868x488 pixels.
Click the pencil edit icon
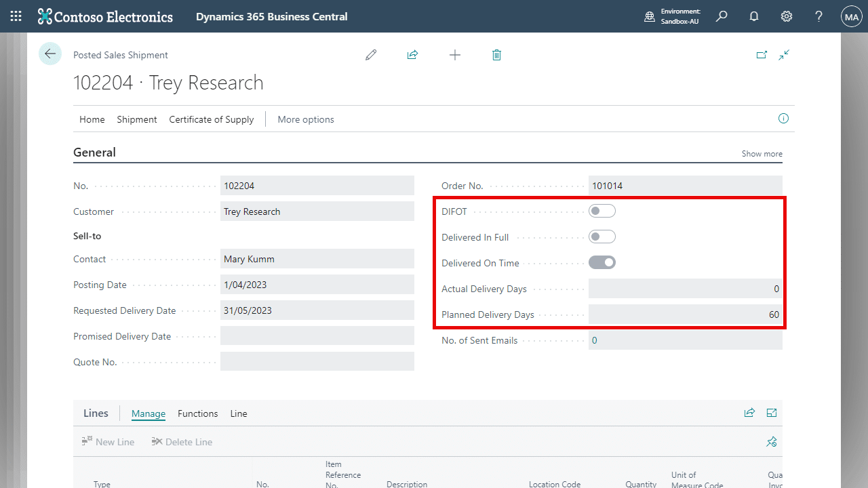[x=371, y=55]
